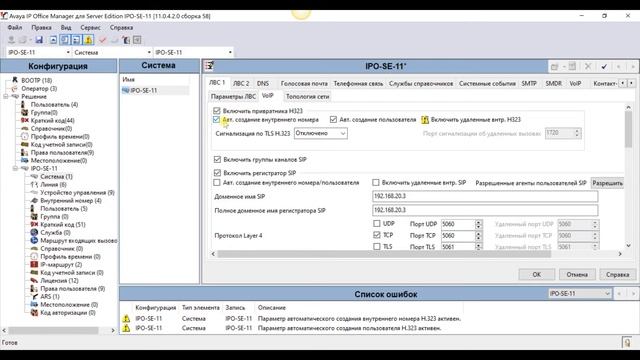The image size is (640, 360).
Task: Select Краткий код(44) tree item
Action: [x=52, y=120]
